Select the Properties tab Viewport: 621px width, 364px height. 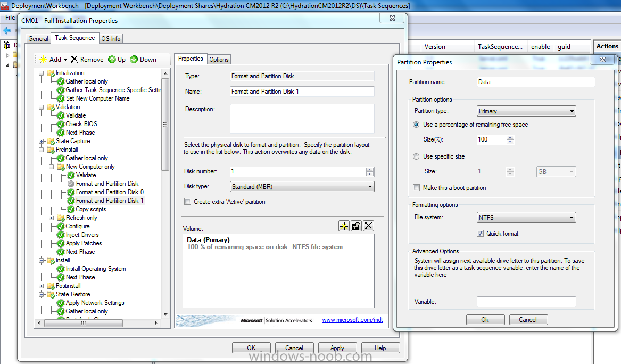[x=191, y=59]
